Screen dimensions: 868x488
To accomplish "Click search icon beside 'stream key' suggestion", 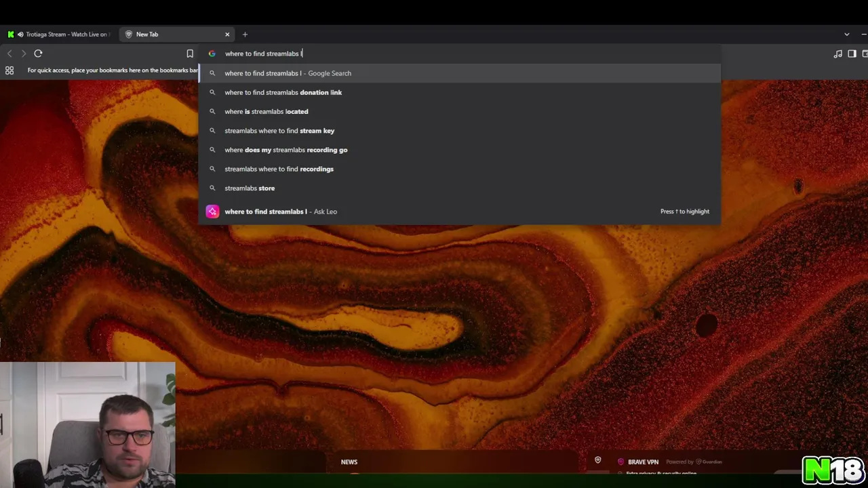I will tap(212, 131).
